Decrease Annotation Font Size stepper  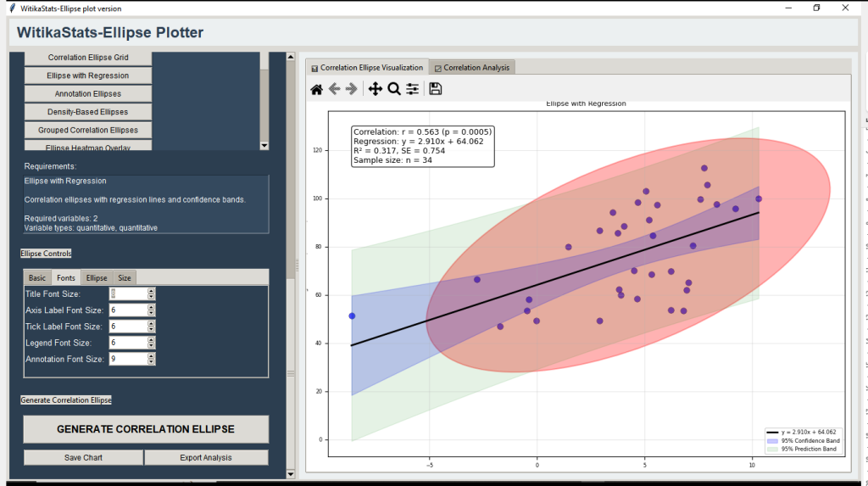151,362
